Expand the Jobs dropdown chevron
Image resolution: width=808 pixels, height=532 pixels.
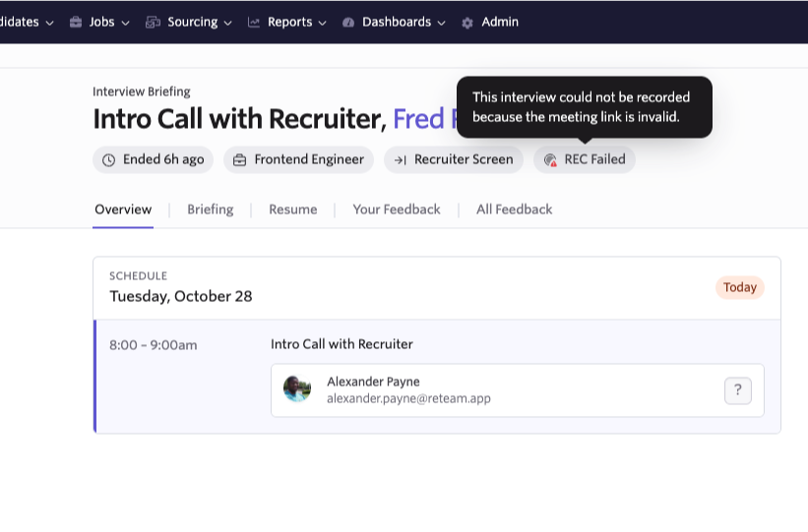125,23
